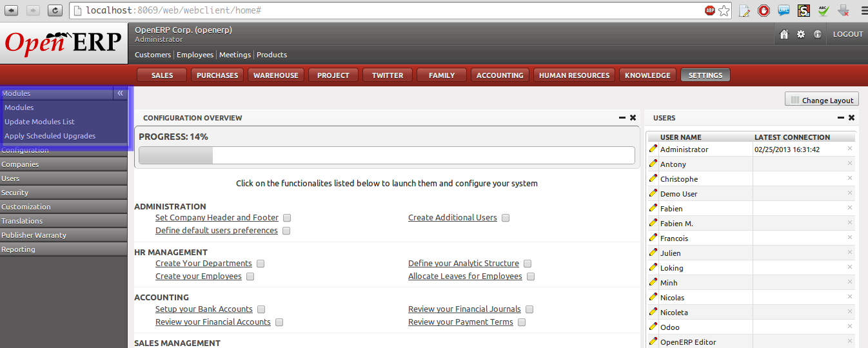Click the configuration progress bar

pos(387,155)
